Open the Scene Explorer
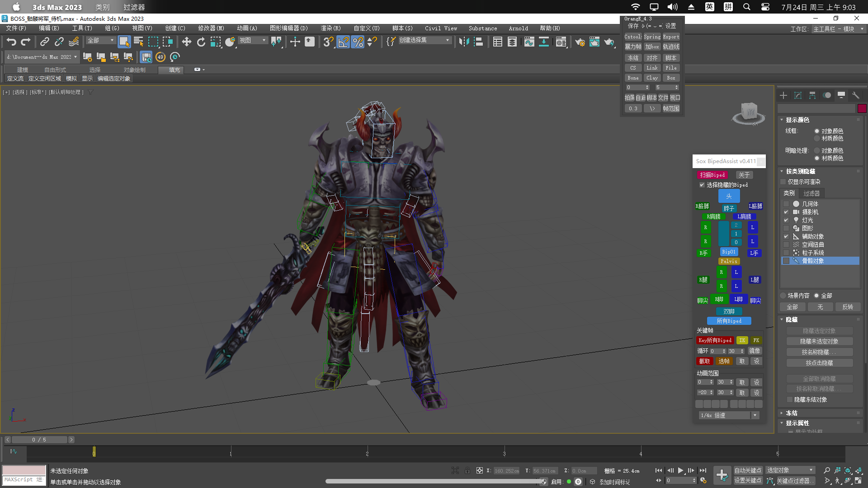This screenshot has width=868, height=488. (x=498, y=42)
